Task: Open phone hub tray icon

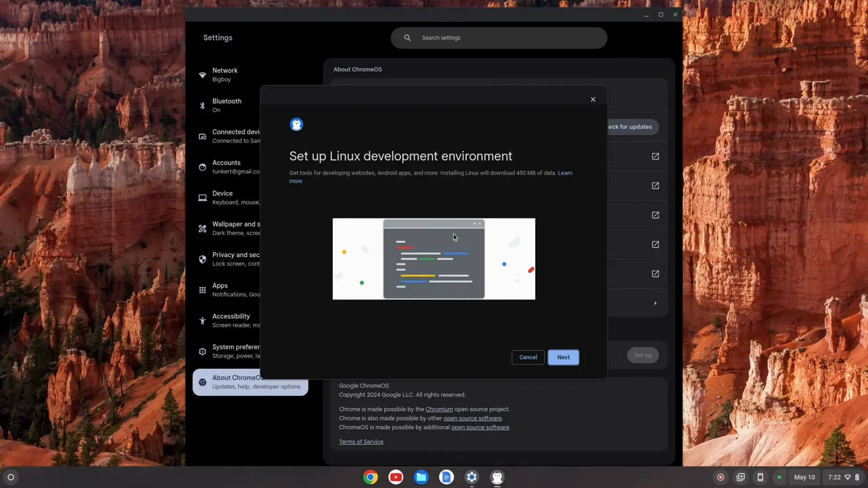Action: click(x=760, y=477)
